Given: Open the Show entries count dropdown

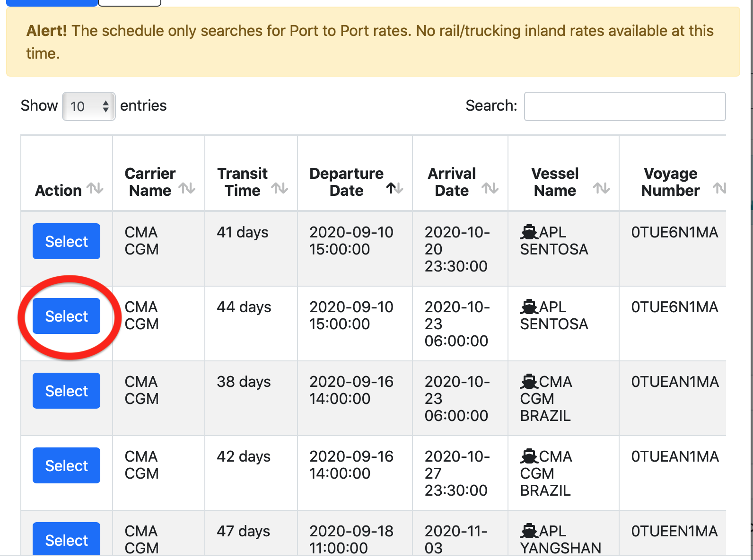Looking at the screenshot, I should click(x=89, y=106).
